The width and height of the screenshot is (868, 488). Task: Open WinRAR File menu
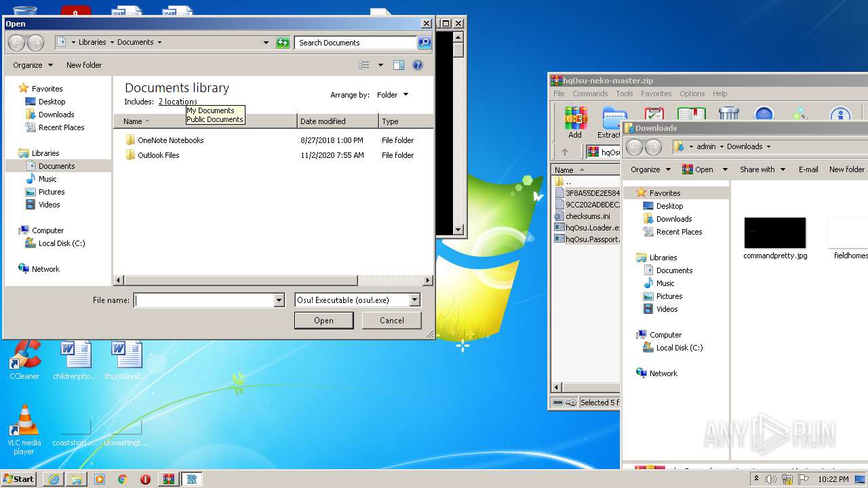click(559, 94)
